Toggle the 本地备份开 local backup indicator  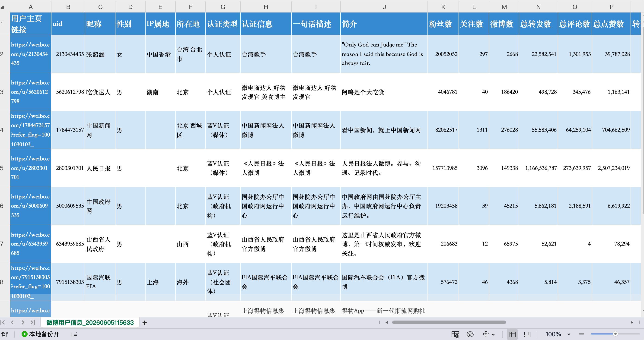pos(41,334)
